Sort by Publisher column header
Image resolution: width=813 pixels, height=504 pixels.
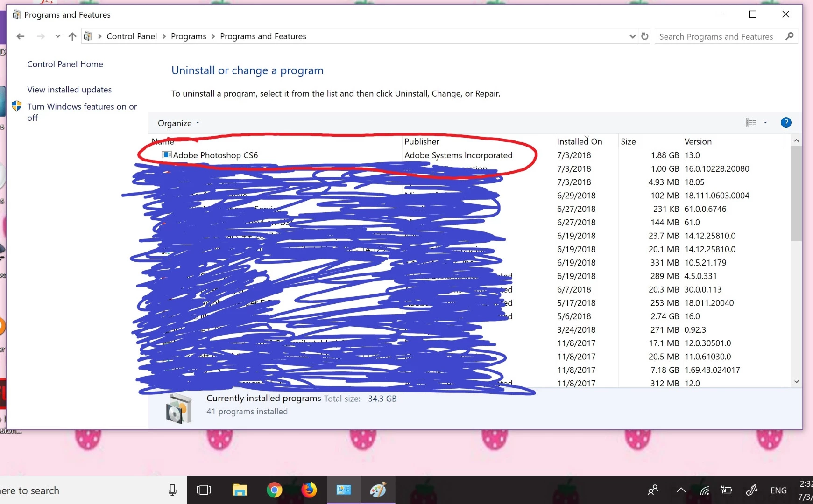click(477, 141)
